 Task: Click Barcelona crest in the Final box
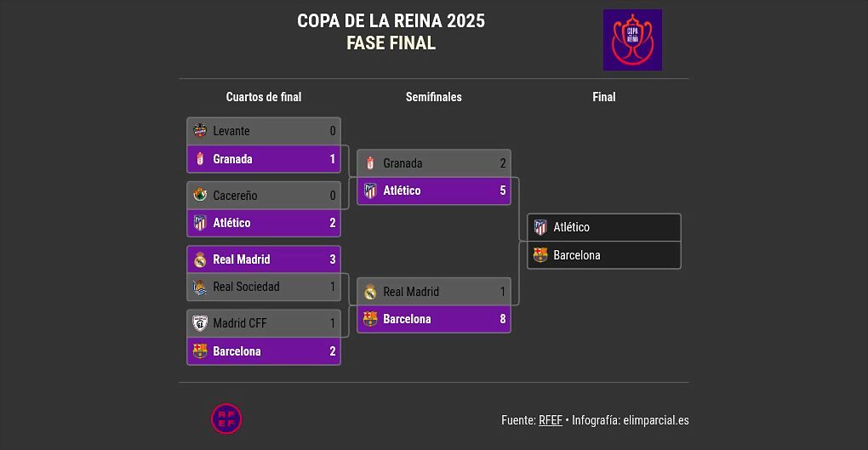(540, 255)
